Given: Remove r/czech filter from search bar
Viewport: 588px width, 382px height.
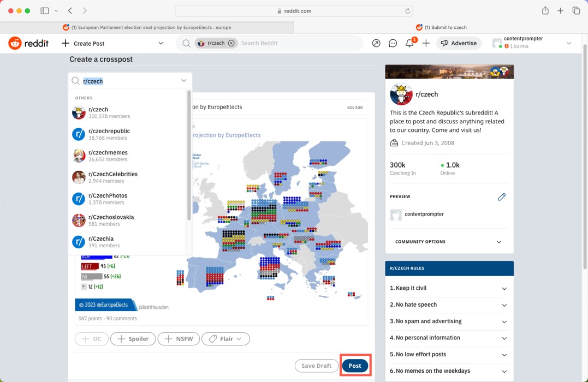Looking at the screenshot, I should coord(231,43).
